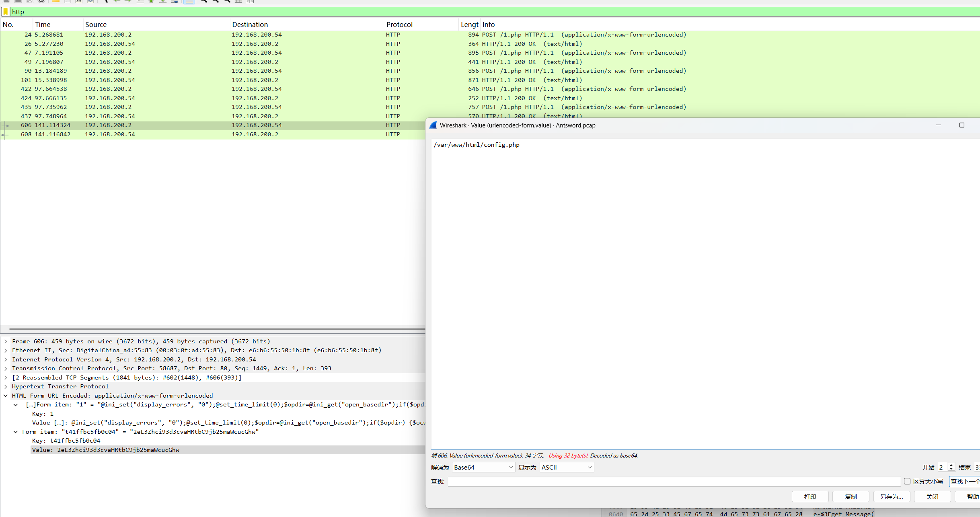The width and height of the screenshot is (980, 517).
Task: Increment the 开始 start value stepper
Action: [951, 465]
